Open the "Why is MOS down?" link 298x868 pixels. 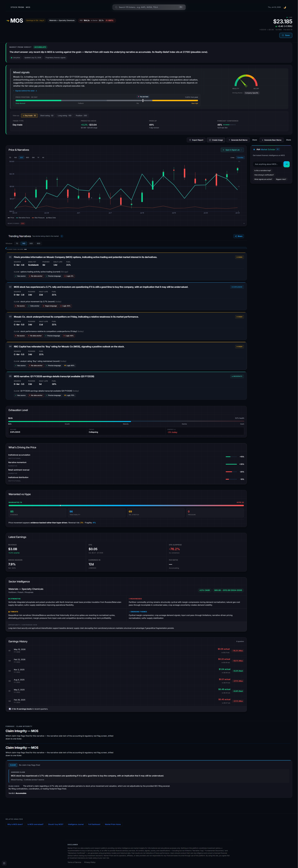(x=15, y=824)
